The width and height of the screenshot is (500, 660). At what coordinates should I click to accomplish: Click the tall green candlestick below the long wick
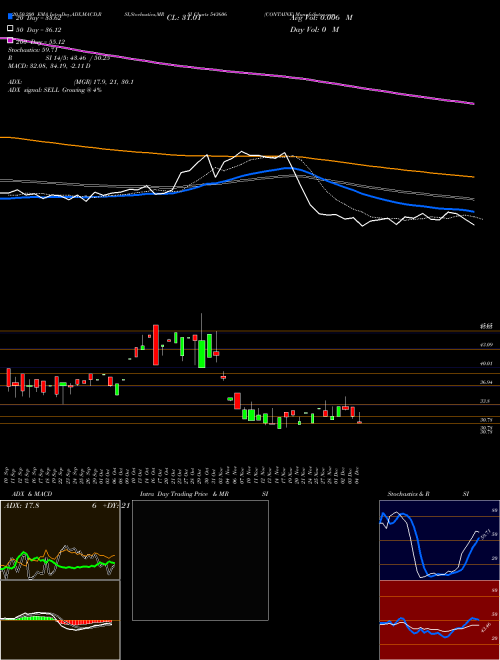(x=202, y=354)
